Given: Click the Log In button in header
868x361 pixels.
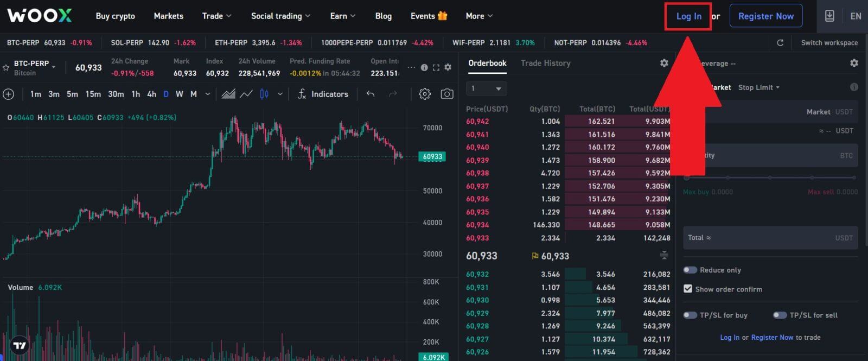Looking at the screenshot, I should [x=688, y=16].
